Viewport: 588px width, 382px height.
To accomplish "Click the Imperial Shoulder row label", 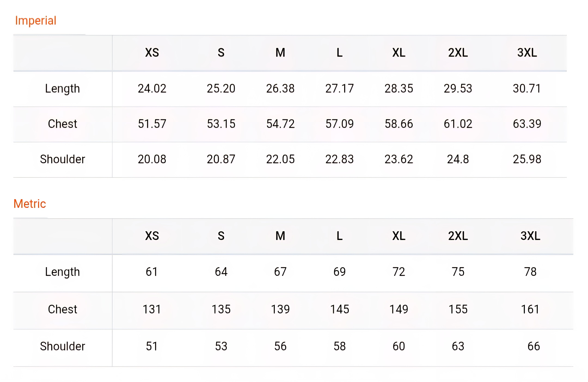I will 62,159.
